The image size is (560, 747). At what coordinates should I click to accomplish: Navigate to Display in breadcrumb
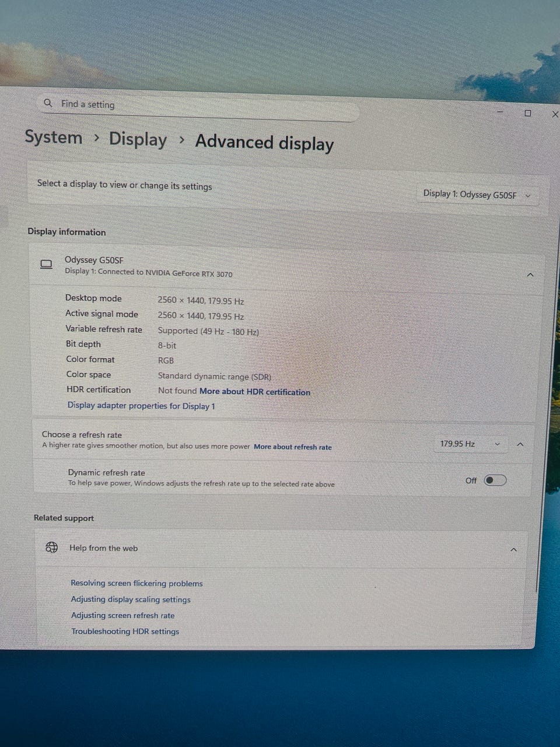tap(138, 139)
